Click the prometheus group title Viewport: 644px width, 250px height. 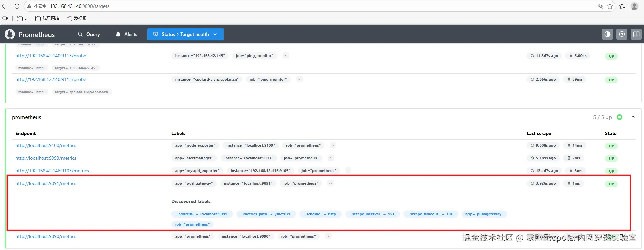click(x=27, y=117)
